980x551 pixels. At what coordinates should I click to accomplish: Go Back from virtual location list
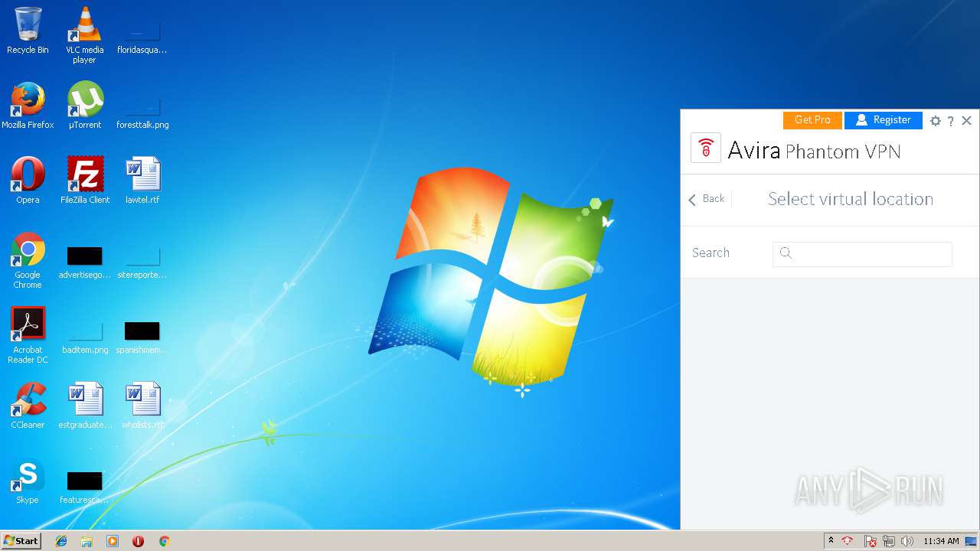coord(706,199)
